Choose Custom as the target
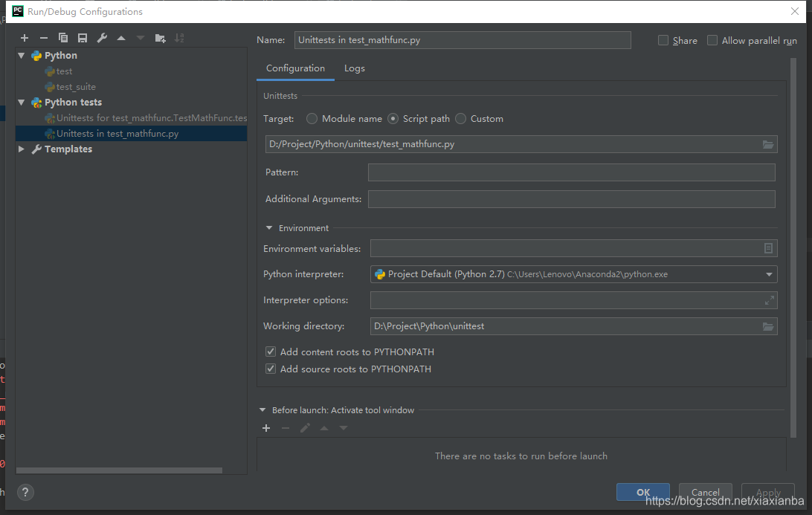Screen dimensions: 812x515 point(460,118)
